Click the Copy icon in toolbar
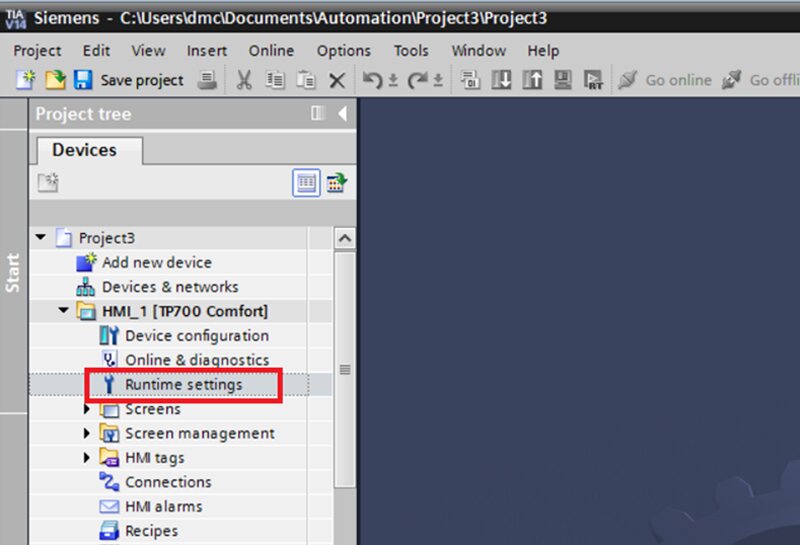 tap(275, 80)
